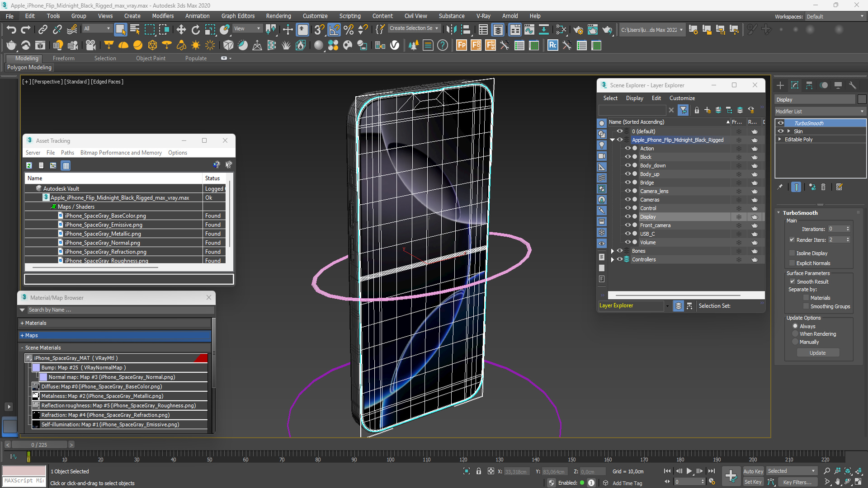Viewport: 868px width, 488px height.
Task: Toggle visibility of the Display layer object
Action: 627,217
